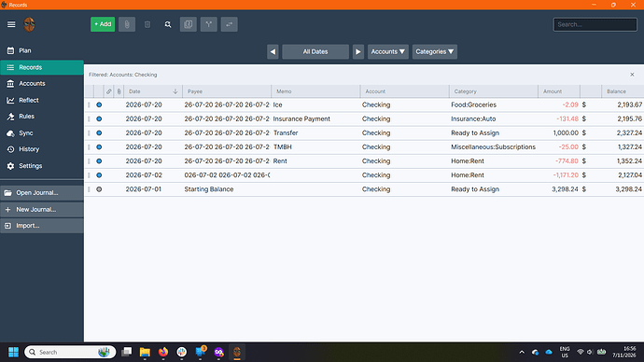644x362 pixels.
Task: Open Task View from taskbar
Action: coord(127,352)
